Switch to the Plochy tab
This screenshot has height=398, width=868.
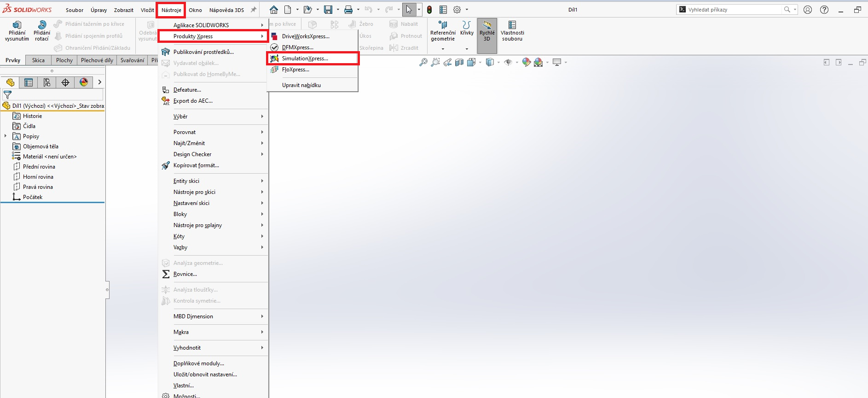pyautogui.click(x=64, y=60)
